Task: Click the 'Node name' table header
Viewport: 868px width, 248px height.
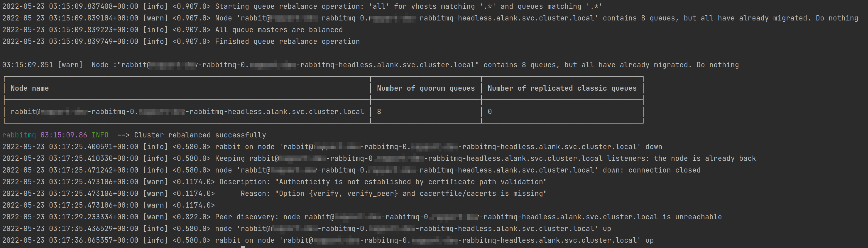Action: pyautogui.click(x=30, y=89)
